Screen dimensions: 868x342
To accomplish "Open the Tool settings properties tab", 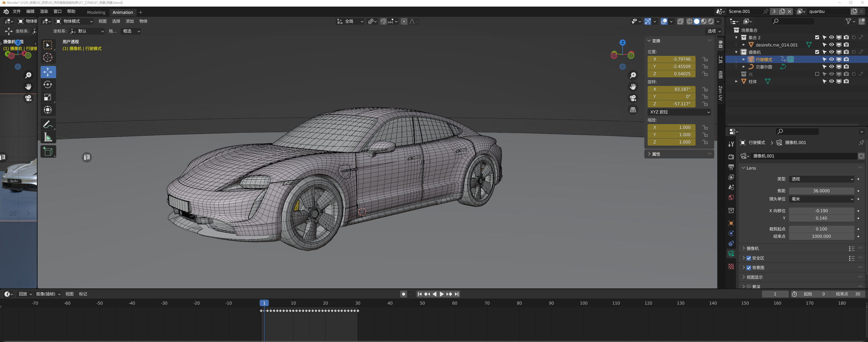I will 731,144.
